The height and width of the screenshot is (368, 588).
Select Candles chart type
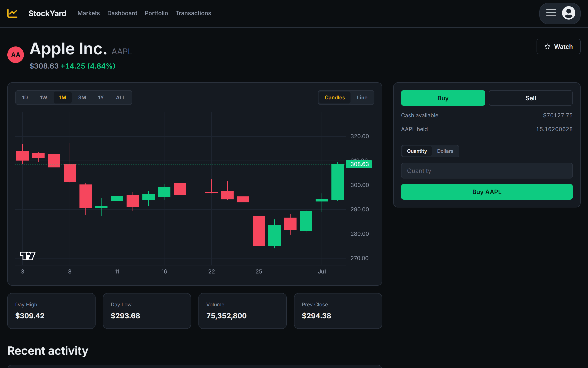tap(335, 98)
